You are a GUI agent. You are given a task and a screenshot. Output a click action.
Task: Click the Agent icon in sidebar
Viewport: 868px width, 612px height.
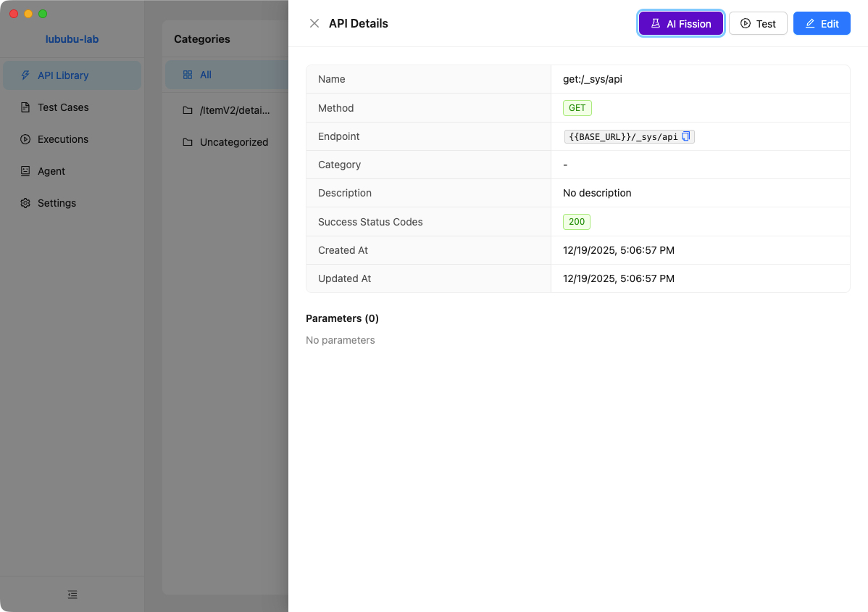(x=25, y=171)
